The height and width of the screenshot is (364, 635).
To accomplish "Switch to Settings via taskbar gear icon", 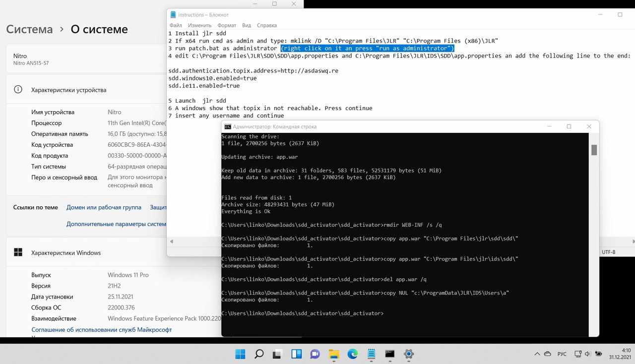I will 409,354.
